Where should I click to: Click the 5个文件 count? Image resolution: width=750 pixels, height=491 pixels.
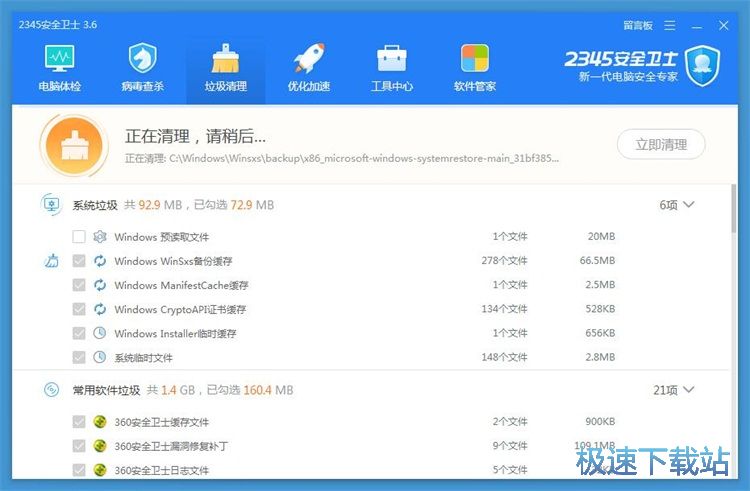coord(510,470)
